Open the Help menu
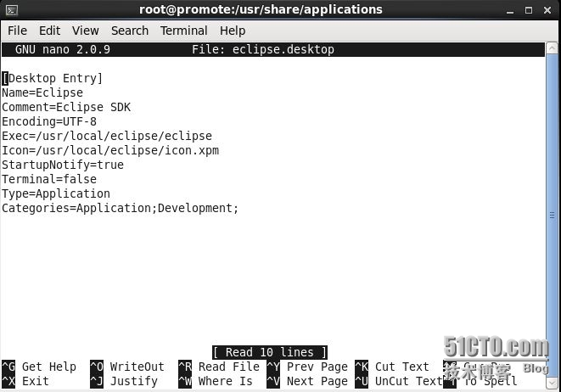This screenshot has width=561, height=392. pyautogui.click(x=233, y=31)
